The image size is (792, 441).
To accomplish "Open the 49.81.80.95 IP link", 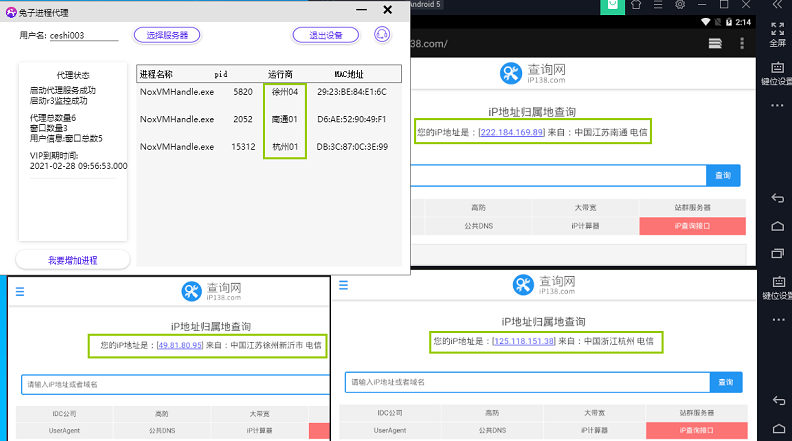I will tap(180, 345).
